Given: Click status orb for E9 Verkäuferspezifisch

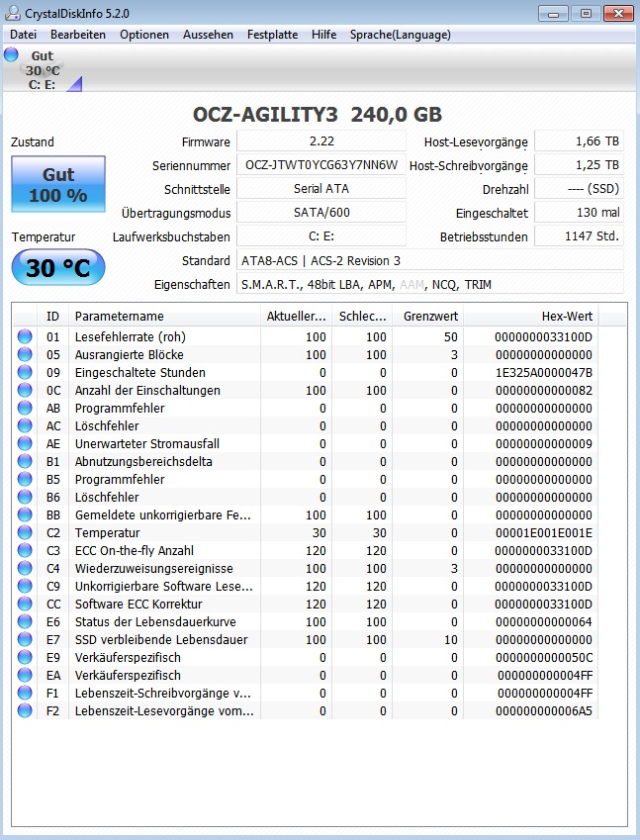Looking at the screenshot, I should [x=25, y=657].
